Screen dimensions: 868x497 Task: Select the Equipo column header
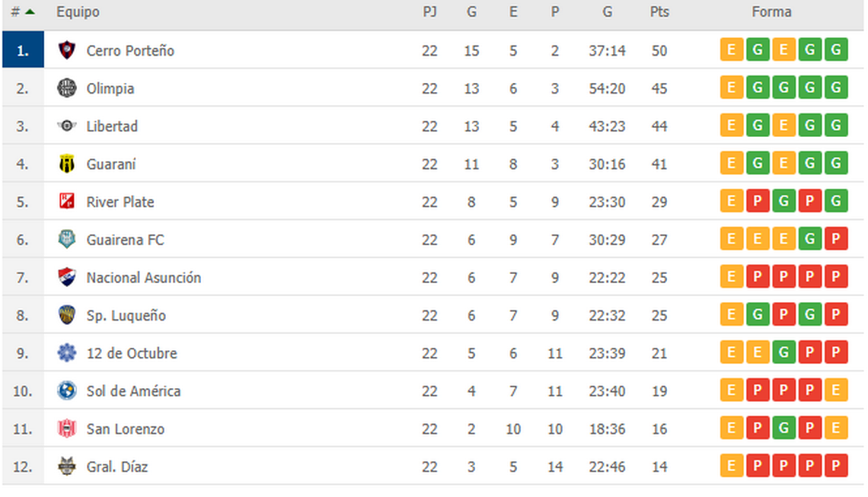78,11
